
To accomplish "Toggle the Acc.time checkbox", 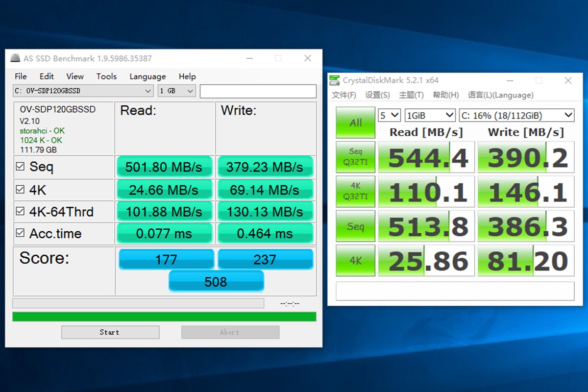I will click(20, 234).
